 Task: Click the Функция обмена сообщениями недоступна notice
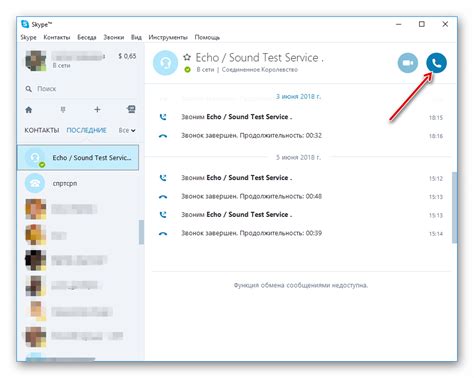click(x=301, y=285)
